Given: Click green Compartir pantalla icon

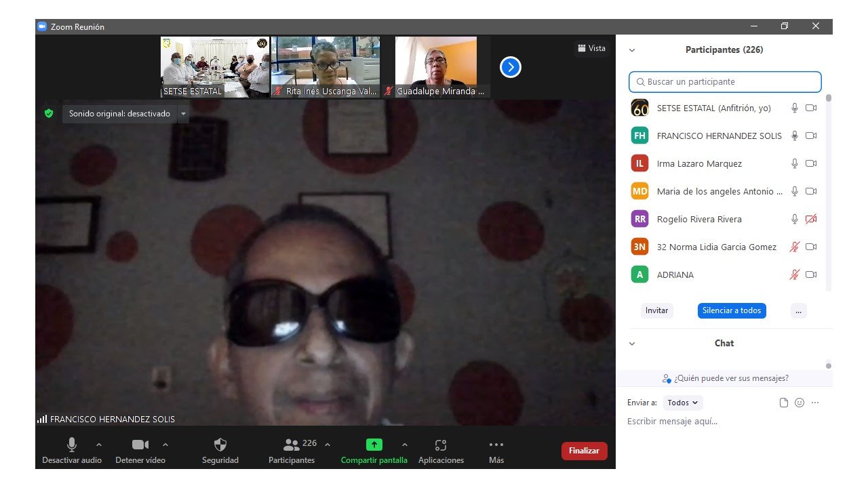Looking at the screenshot, I should 374,445.
